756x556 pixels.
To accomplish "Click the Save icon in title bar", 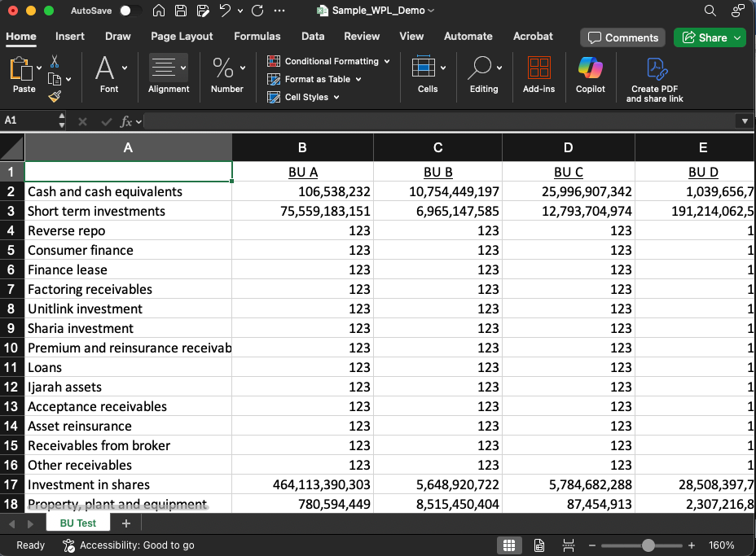I will point(181,11).
